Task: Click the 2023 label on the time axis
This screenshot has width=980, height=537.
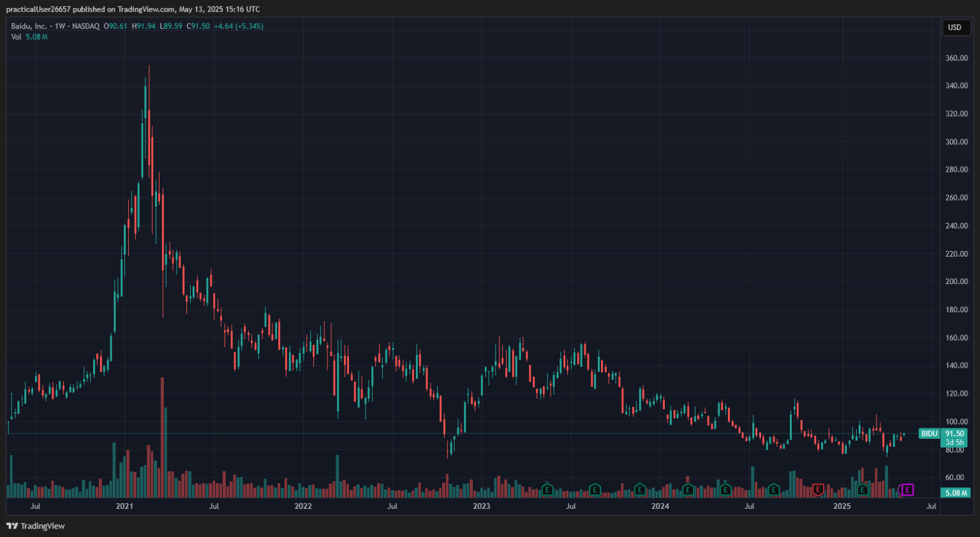Action: [x=482, y=506]
